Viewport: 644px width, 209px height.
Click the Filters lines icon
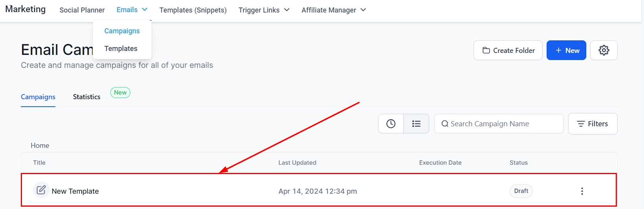point(581,124)
